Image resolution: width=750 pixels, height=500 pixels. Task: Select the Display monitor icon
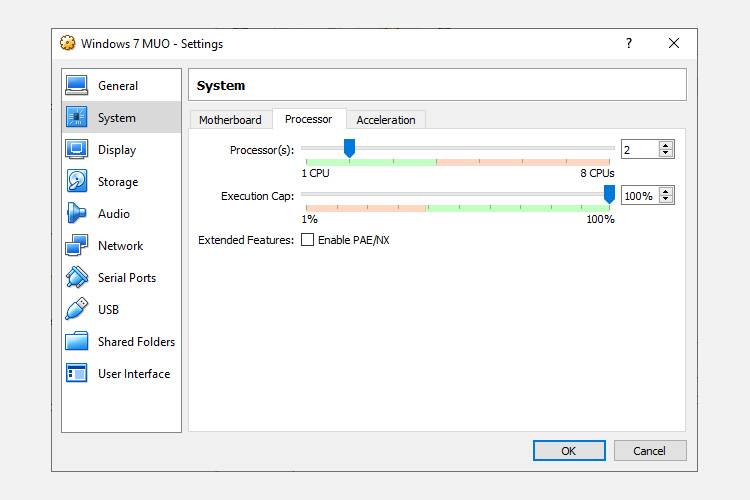[x=77, y=150]
